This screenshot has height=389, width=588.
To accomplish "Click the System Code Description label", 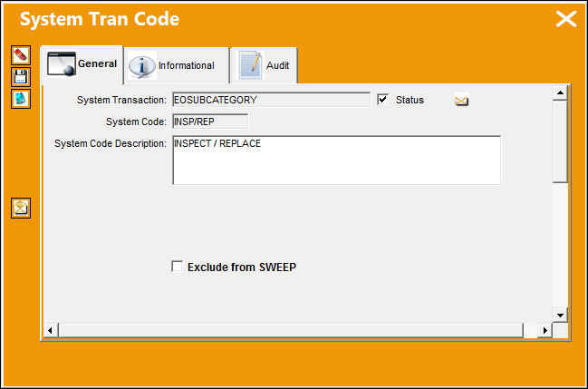I will click(111, 143).
